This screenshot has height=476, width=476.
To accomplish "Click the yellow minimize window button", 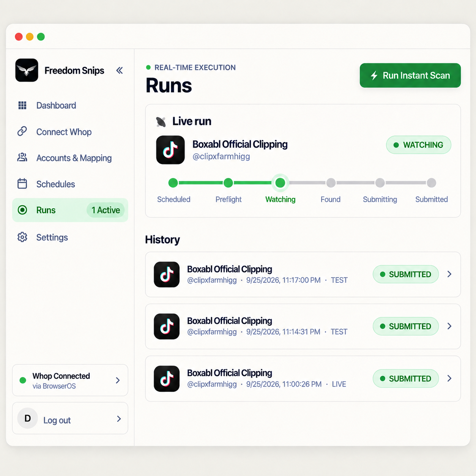I will pyautogui.click(x=30, y=36).
